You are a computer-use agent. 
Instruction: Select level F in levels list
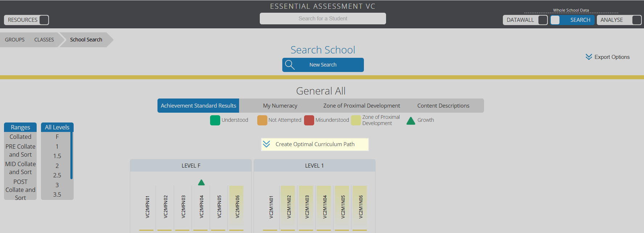click(x=57, y=137)
